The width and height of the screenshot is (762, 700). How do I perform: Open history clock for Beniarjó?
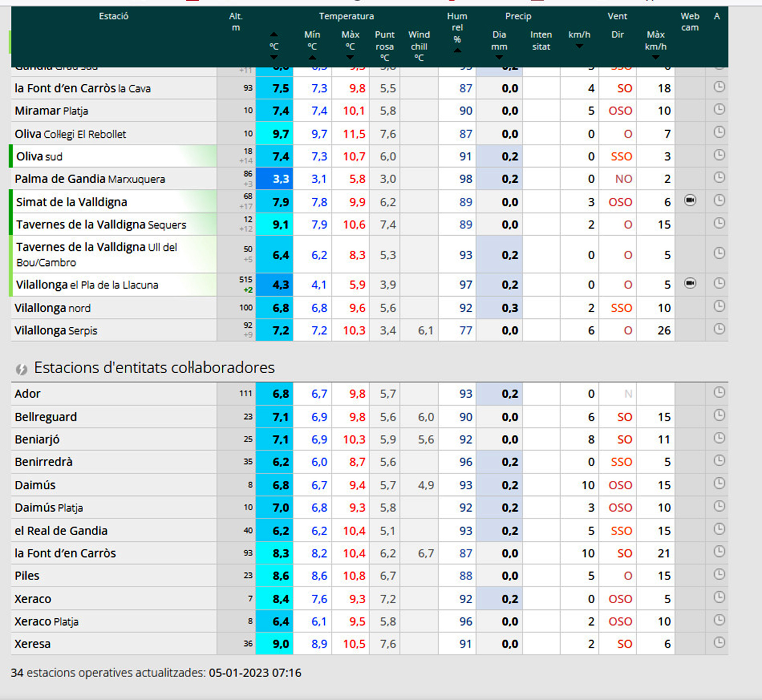point(719,438)
